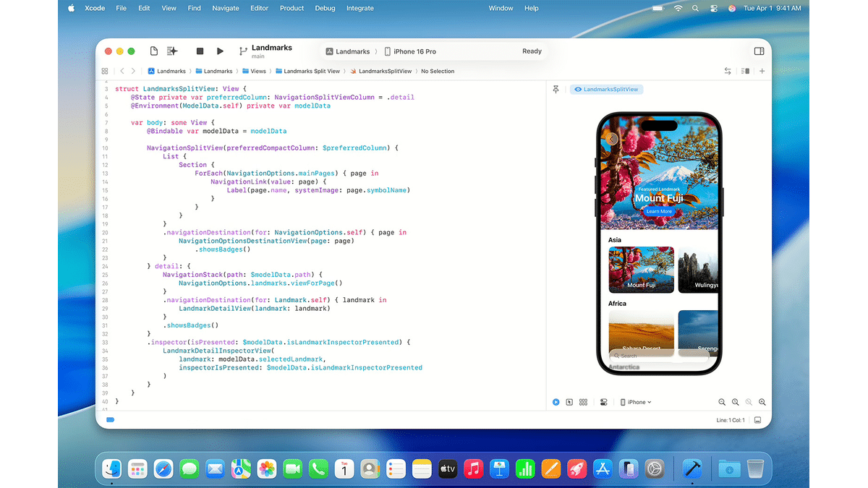Show the Inspectors panel

[x=758, y=51]
